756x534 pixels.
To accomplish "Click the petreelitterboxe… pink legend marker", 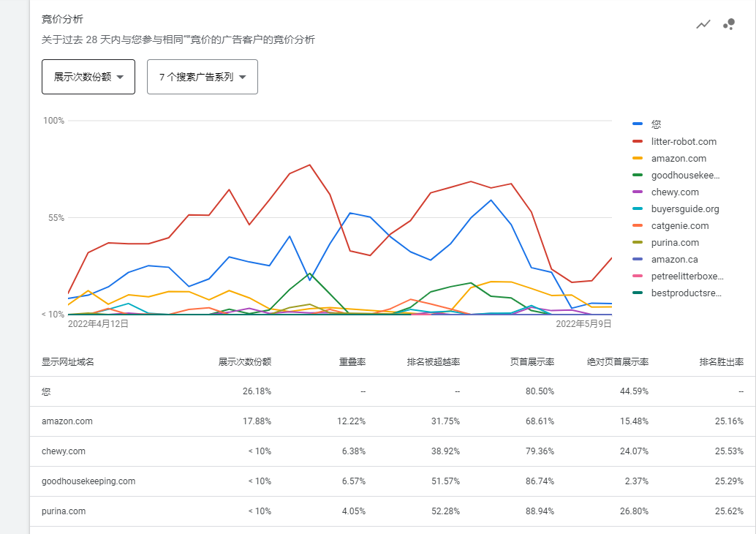I will click(x=638, y=277).
